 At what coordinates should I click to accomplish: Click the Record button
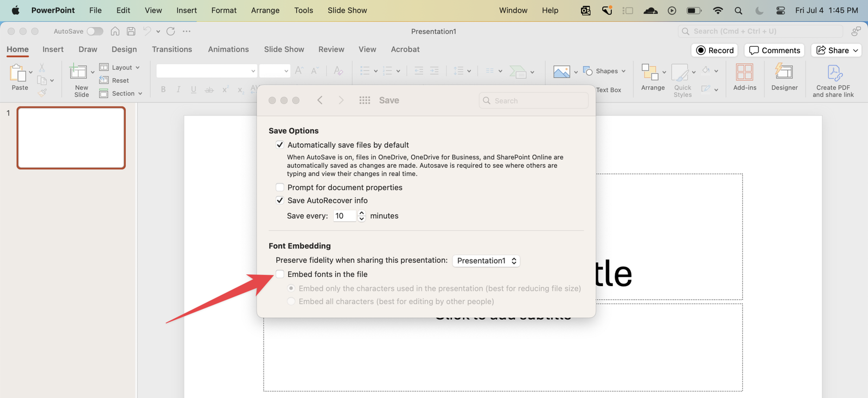point(714,50)
